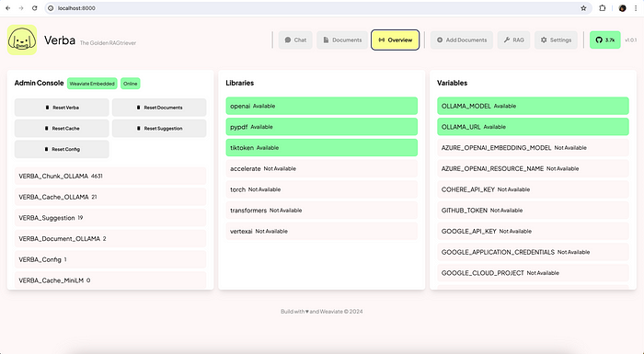Click the vertexai Not Available row
This screenshot has height=354, width=644.
(x=322, y=231)
